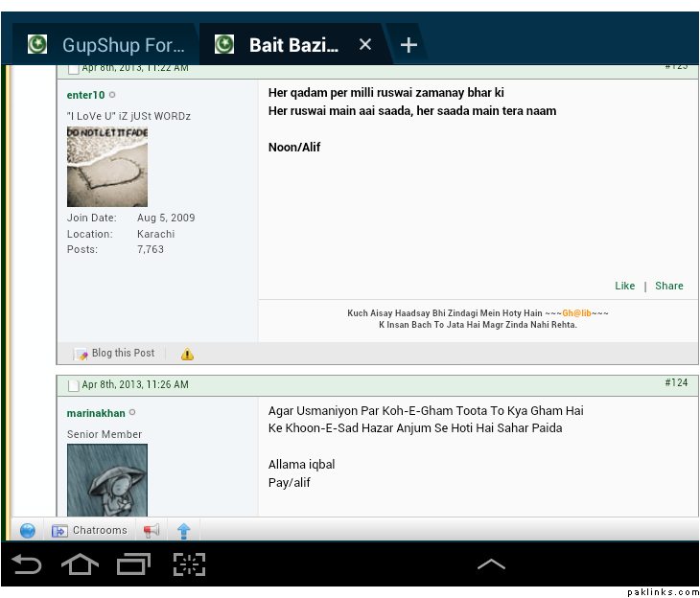Image resolution: width=700 pixels, height=598 pixels.
Task: Open the recent apps view
Action: pos(134,564)
